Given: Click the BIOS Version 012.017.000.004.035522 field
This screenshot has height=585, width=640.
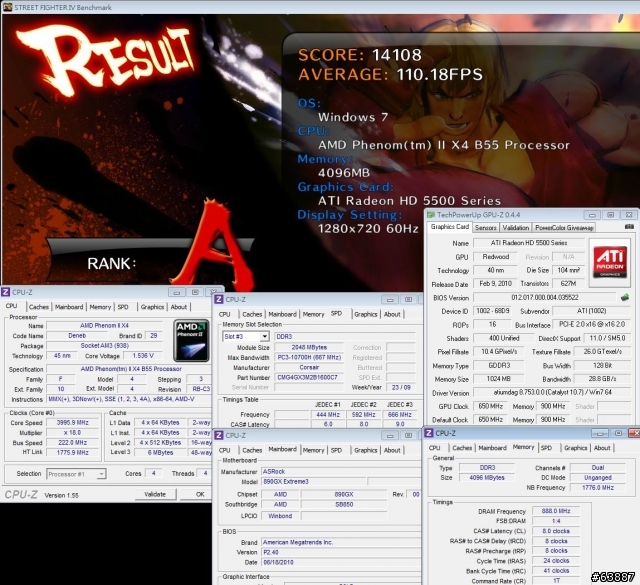Looking at the screenshot, I should click(x=545, y=298).
